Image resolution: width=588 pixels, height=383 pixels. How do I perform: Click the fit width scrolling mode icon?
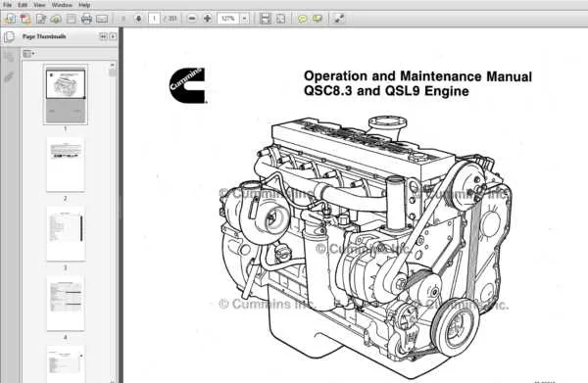coord(266,19)
